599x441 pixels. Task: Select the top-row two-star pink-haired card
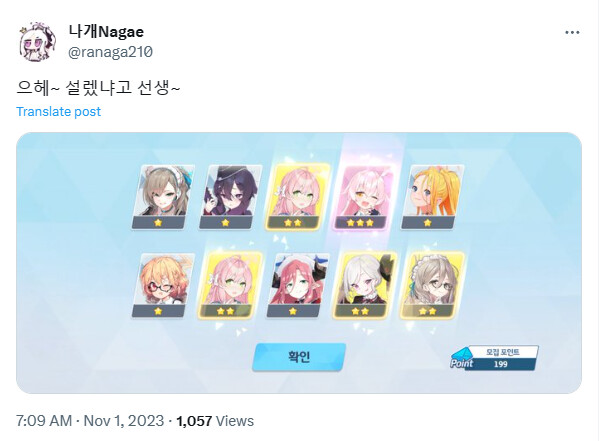point(298,197)
